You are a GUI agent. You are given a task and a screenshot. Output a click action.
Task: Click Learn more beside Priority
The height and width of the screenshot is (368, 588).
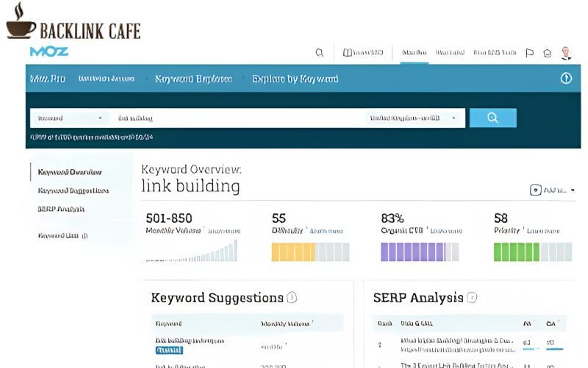point(543,231)
